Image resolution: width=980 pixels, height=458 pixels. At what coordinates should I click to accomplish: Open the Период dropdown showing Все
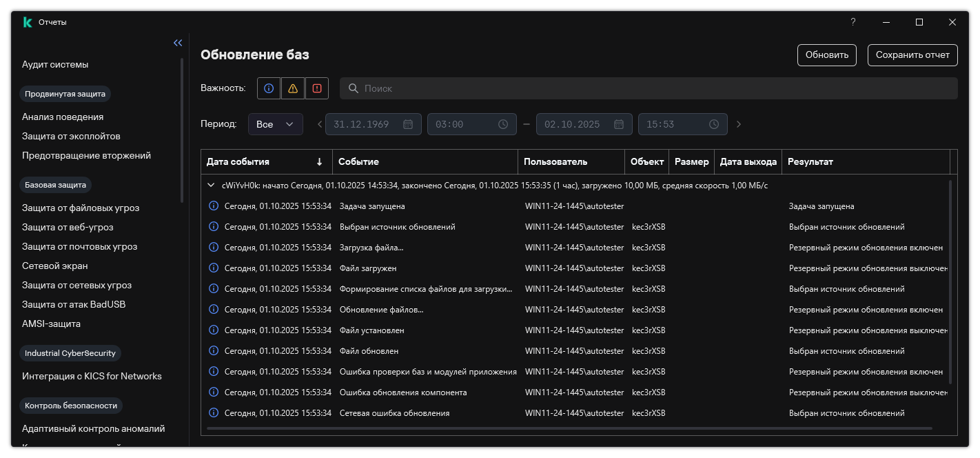click(x=275, y=124)
